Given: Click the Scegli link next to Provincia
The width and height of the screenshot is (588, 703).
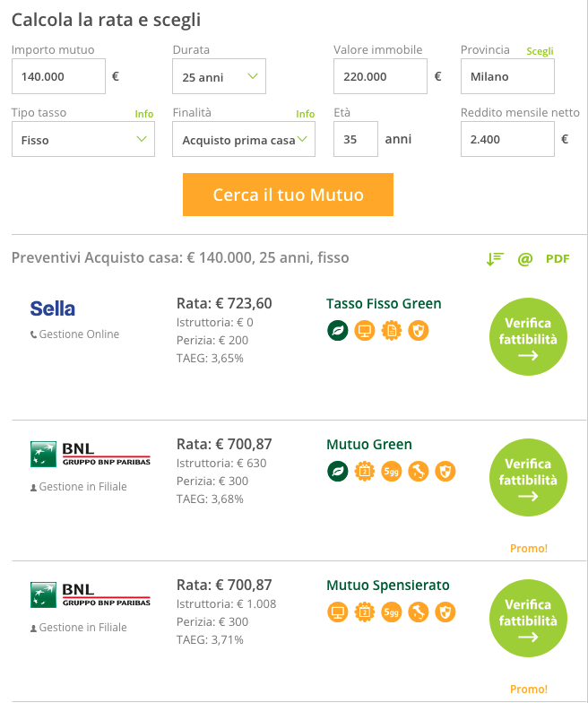Looking at the screenshot, I should (x=540, y=51).
